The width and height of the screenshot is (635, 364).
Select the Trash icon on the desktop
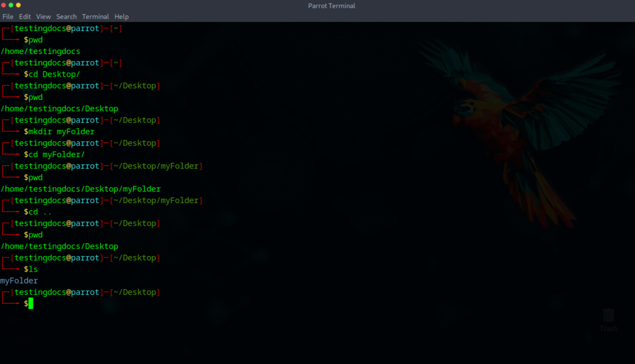pos(608,317)
